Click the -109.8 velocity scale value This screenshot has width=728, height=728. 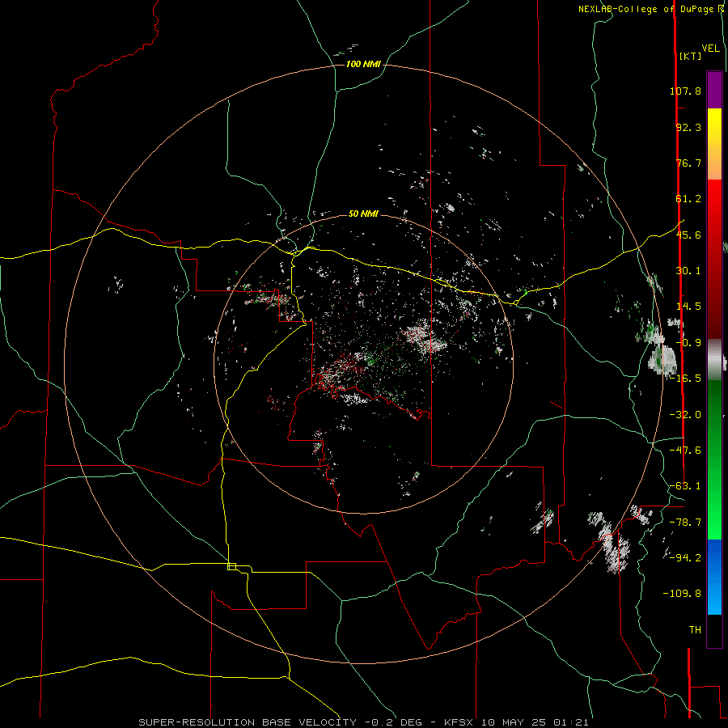click(683, 594)
